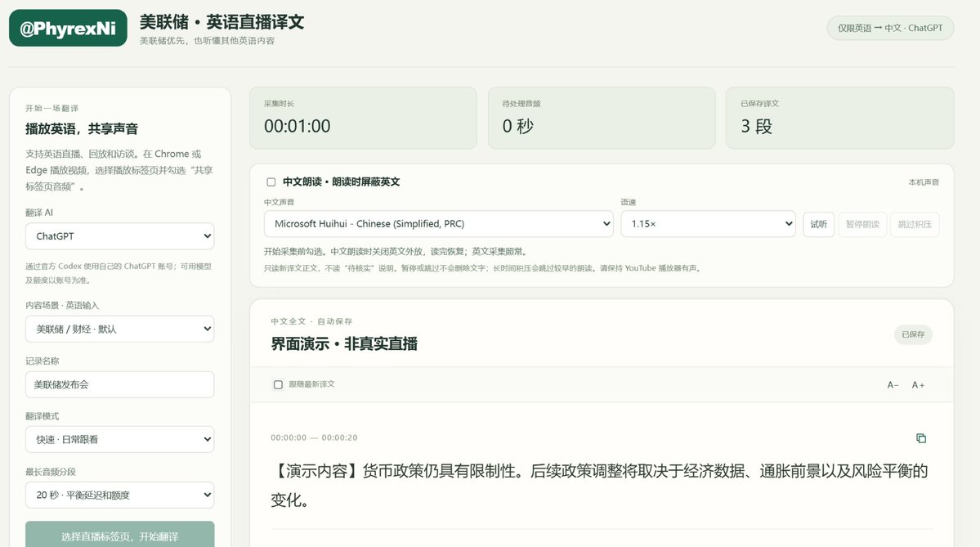The width and height of the screenshot is (980, 547).
Task: Open the 翻译 AI ChatGPT dropdown
Action: (x=120, y=236)
